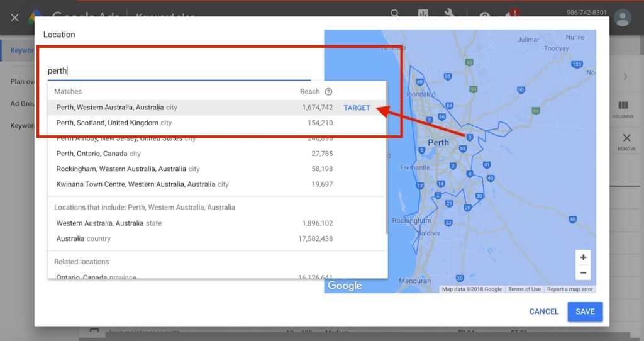Click the Joondalup label on the map
The height and width of the screenshot is (341, 644).
pos(419,94)
